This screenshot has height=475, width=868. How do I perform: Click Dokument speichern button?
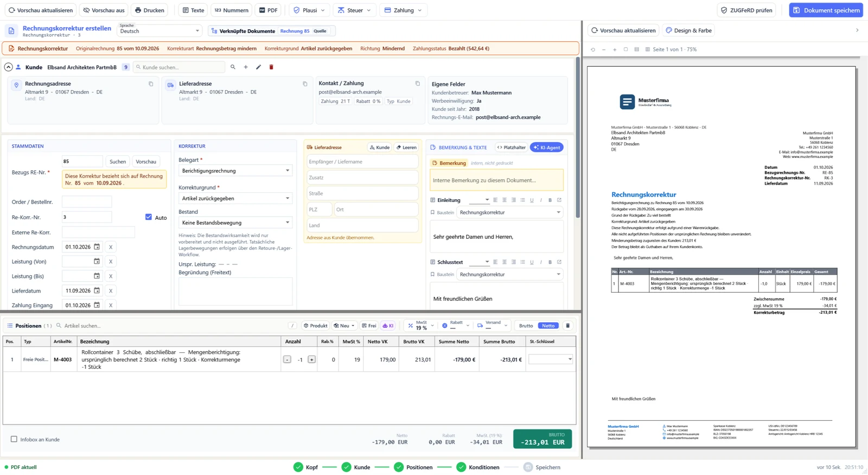826,10
